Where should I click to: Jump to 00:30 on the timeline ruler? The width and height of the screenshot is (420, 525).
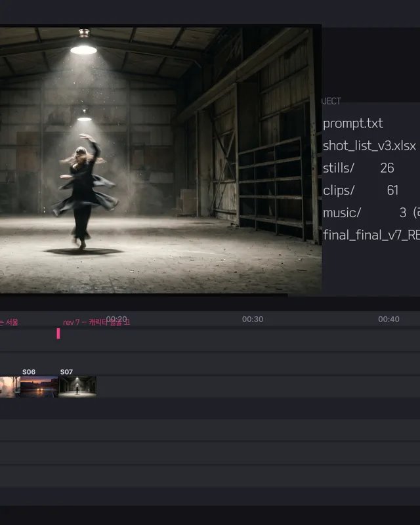coord(253,319)
